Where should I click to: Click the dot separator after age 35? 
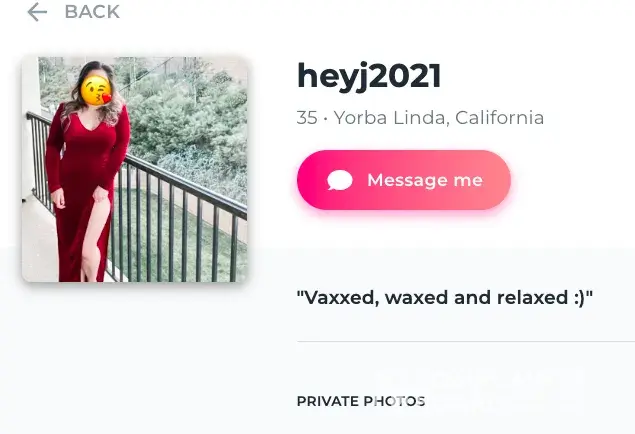pyautogui.click(x=326, y=119)
